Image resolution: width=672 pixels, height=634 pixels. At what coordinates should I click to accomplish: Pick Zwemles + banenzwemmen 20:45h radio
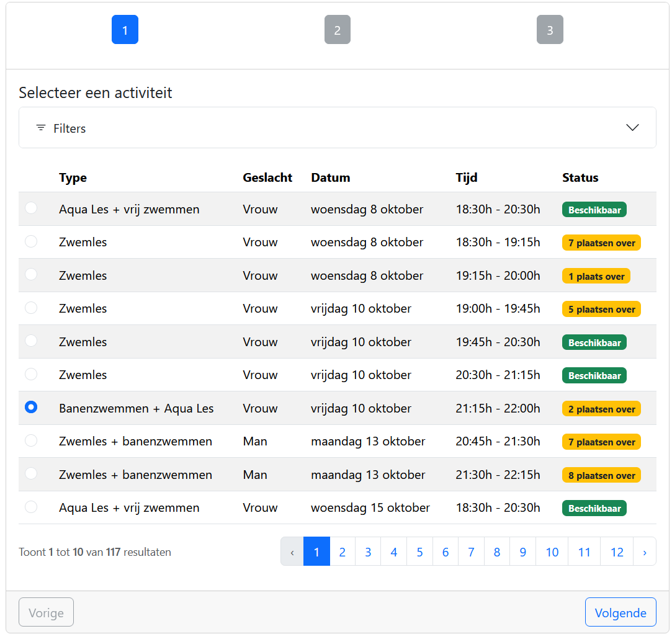[31, 440]
